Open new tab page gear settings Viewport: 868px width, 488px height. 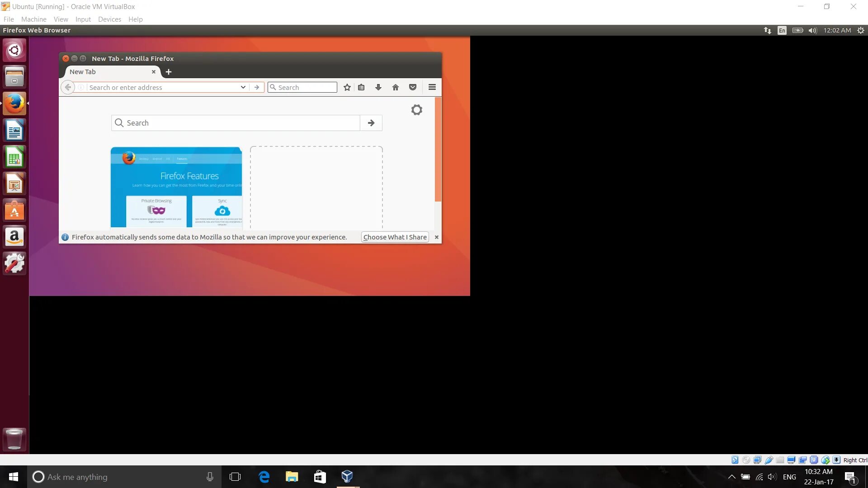417,110
